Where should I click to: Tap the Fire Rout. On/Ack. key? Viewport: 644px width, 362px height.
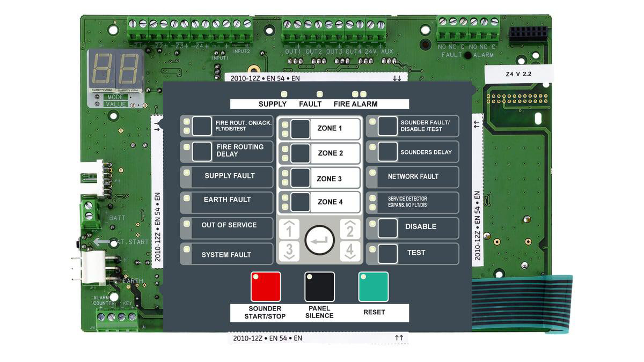click(202, 126)
